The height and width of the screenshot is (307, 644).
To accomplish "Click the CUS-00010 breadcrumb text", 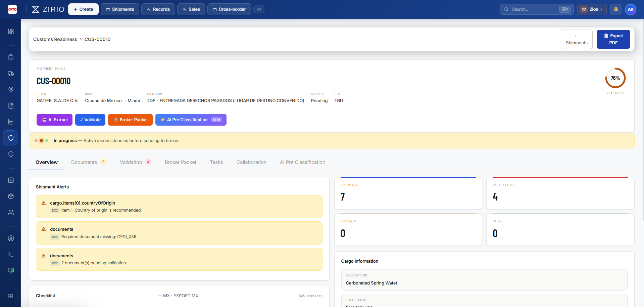I will 97,39.
